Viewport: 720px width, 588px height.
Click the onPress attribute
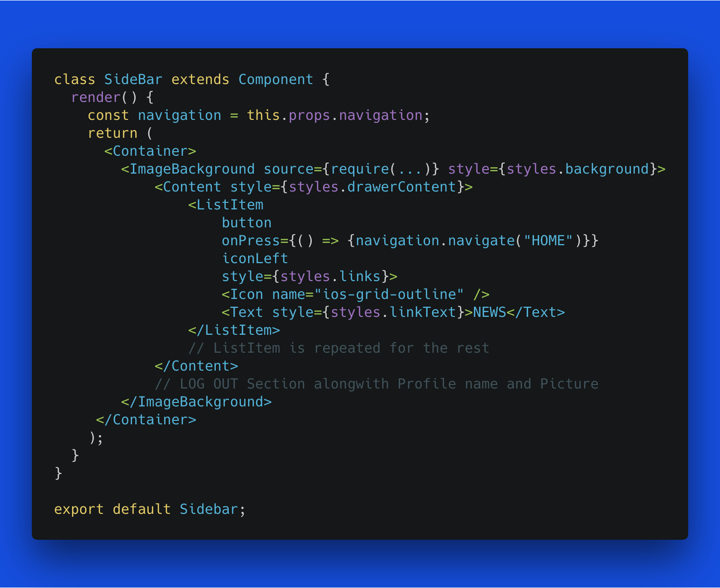pos(251,241)
